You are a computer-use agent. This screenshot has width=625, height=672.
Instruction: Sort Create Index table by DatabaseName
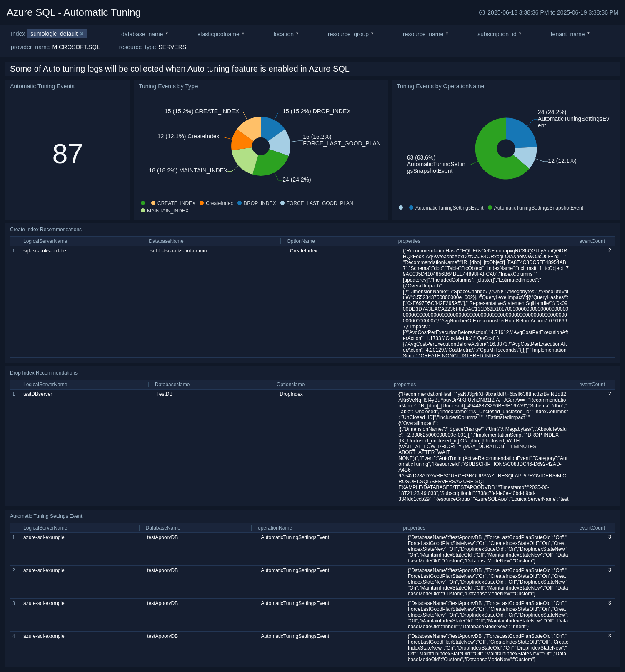166,241
